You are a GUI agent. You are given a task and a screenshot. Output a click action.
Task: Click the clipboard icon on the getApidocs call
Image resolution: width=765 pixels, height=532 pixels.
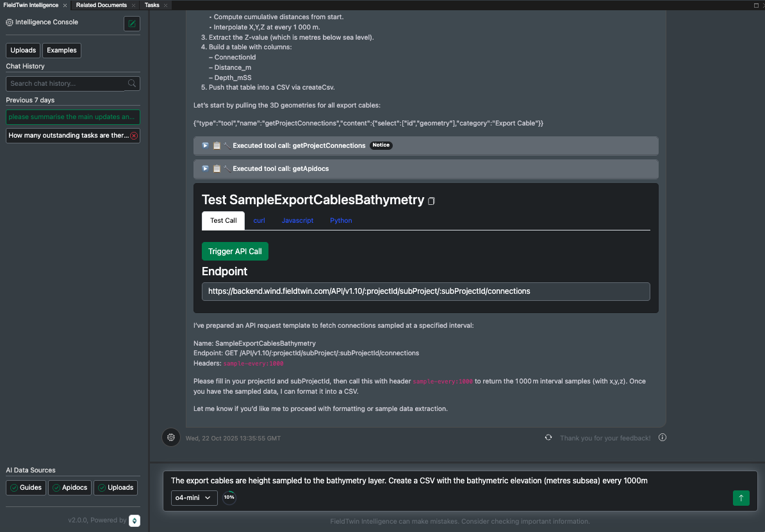(217, 169)
